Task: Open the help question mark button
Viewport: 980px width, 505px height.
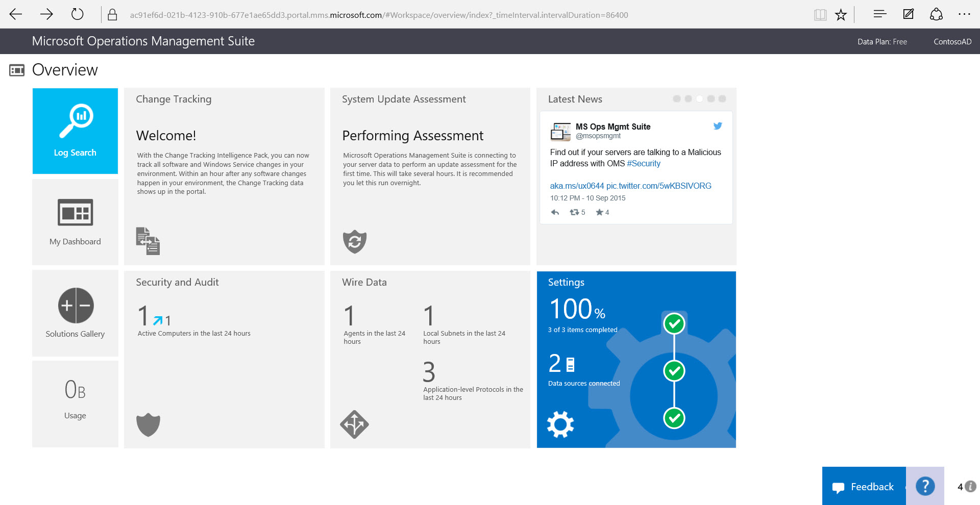Action: [925, 486]
